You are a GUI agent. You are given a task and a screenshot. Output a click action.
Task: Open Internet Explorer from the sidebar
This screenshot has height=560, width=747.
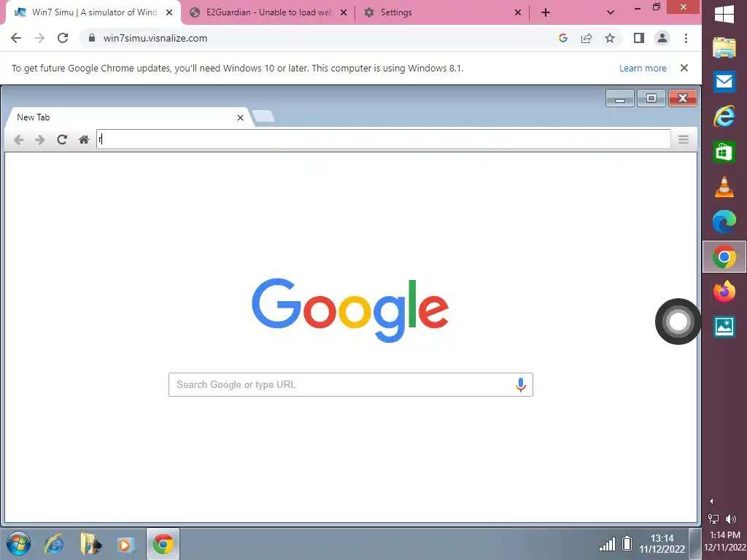pos(724,117)
